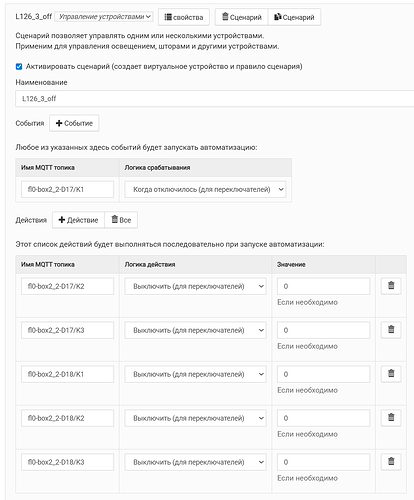Click event MQTT topic field fl0-box2_2-D17/K1
This screenshot has height=500, width=414.
[67, 189]
